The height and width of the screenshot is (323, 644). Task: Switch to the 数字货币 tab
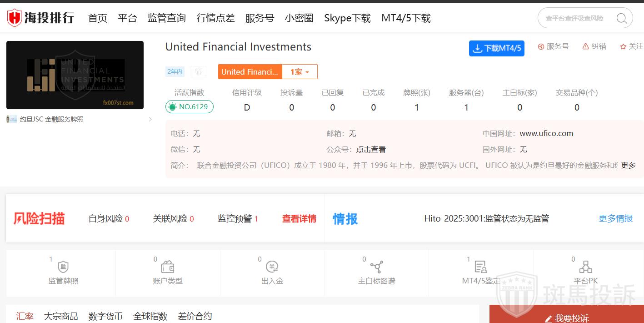(x=105, y=316)
